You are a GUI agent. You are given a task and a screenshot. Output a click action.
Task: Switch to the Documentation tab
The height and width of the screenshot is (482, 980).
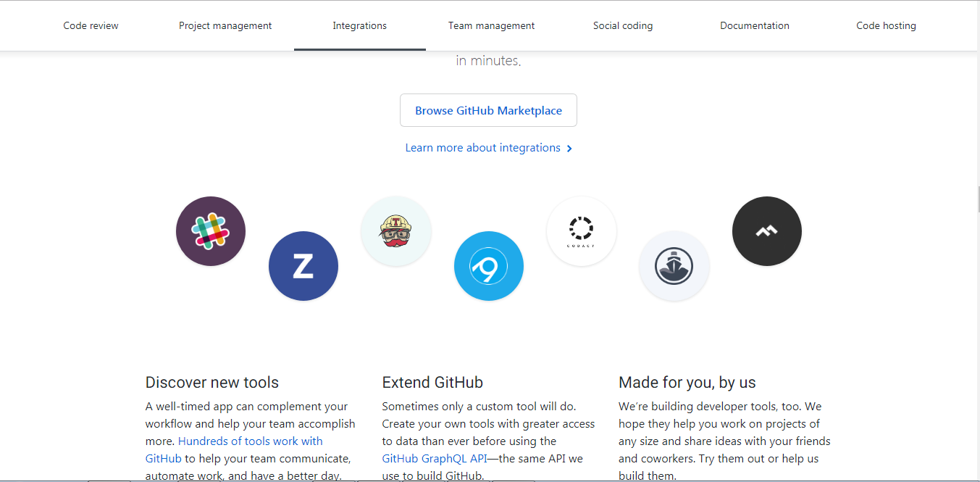click(755, 25)
